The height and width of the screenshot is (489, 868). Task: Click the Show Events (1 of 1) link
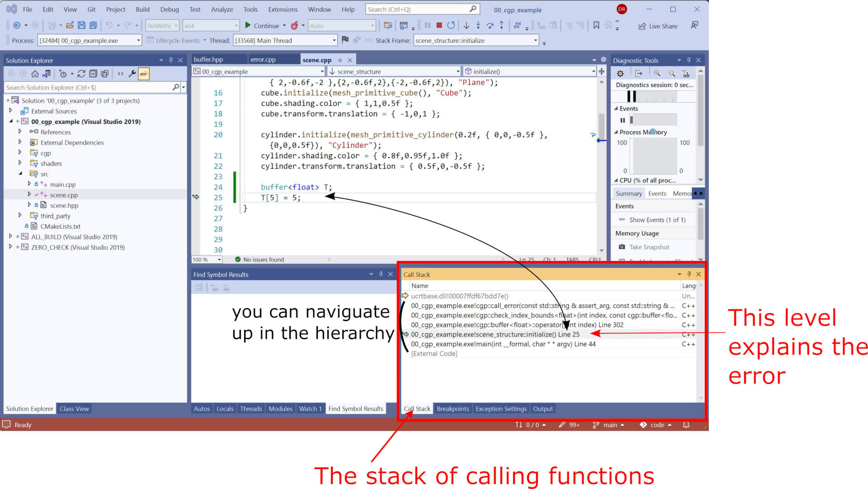[x=657, y=220]
